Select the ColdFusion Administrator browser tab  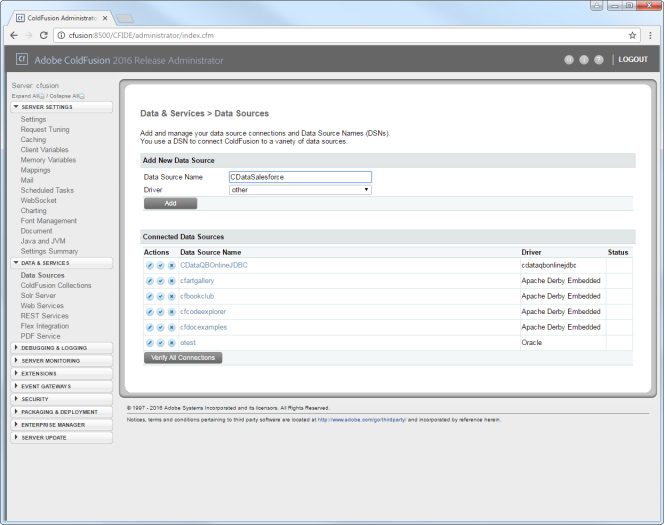coord(62,18)
